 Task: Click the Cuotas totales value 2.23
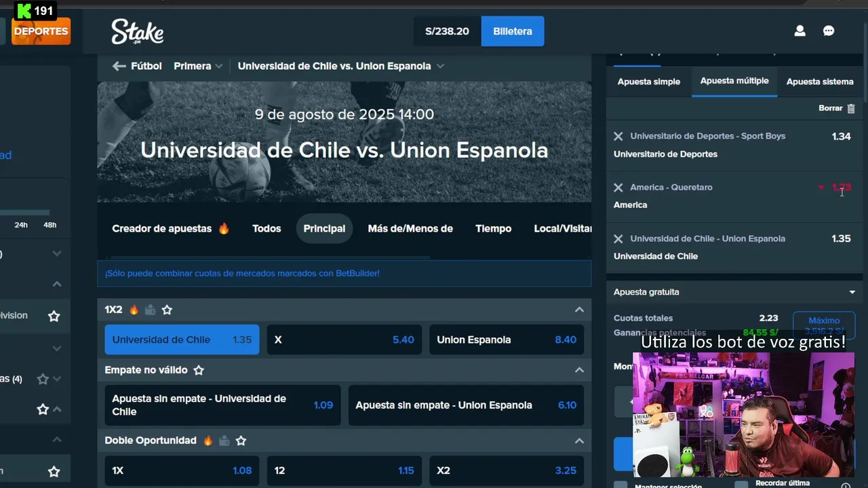tap(768, 318)
